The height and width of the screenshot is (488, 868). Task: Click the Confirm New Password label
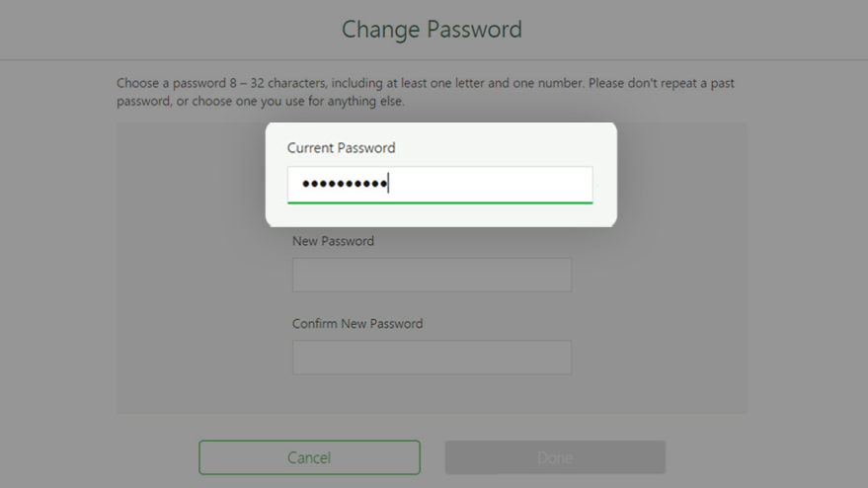[x=357, y=323]
